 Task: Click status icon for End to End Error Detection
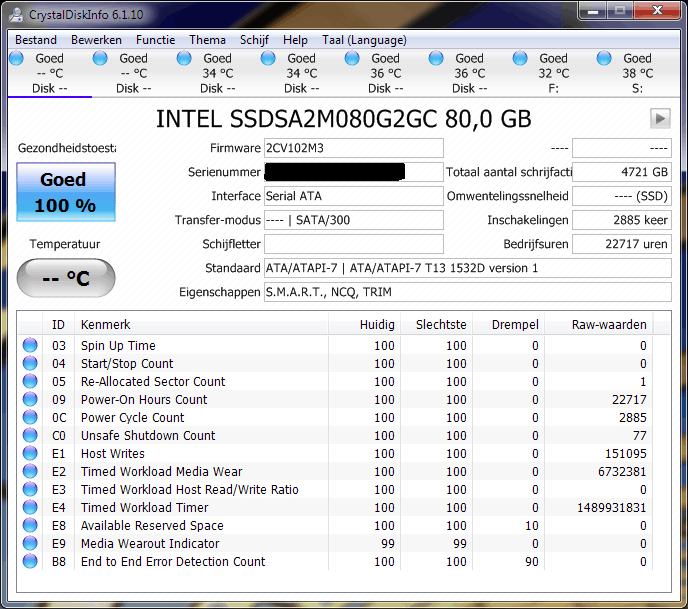coord(30,561)
